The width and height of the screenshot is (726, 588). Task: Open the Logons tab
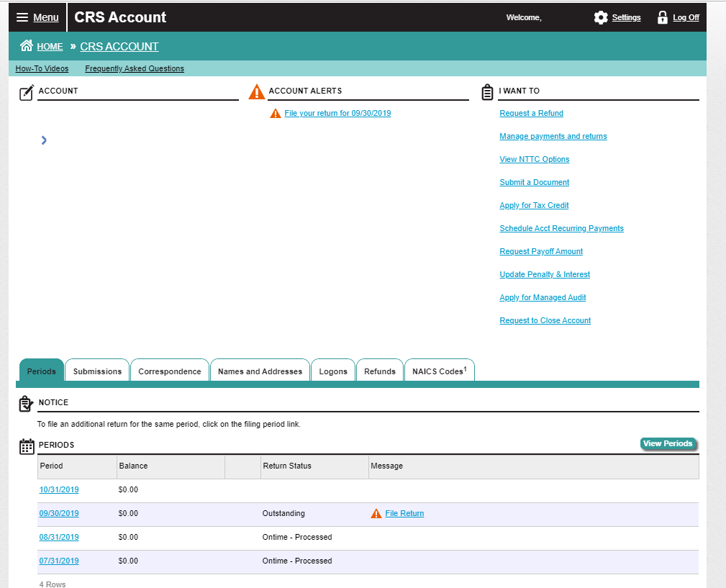click(x=333, y=371)
